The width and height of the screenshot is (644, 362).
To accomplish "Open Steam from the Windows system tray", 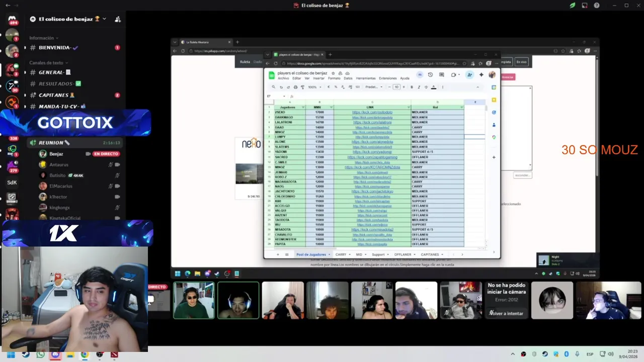I will click(545, 354).
